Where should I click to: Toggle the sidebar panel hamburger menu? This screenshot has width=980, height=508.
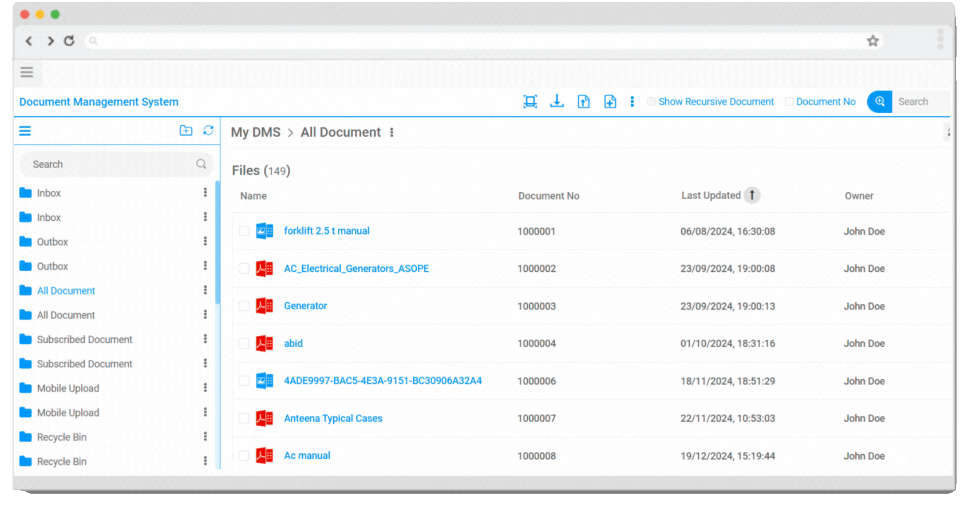[x=25, y=131]
